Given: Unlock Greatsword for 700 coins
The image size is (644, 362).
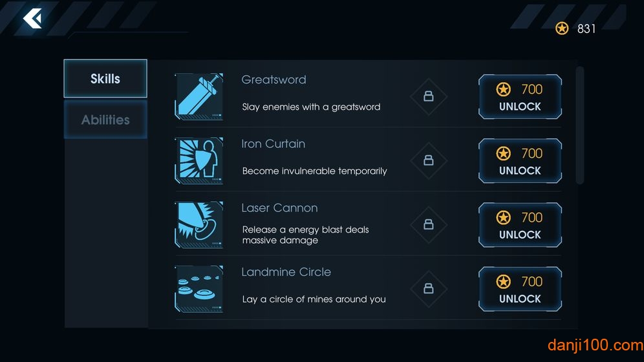Looking at the screenshot, I should (x=520, y=97).
